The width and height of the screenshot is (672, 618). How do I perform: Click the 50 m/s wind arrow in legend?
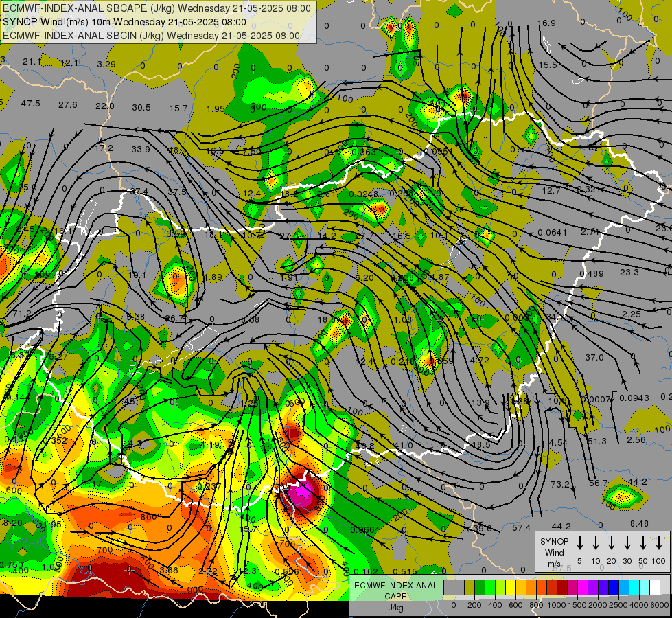(x=643, y=543)
